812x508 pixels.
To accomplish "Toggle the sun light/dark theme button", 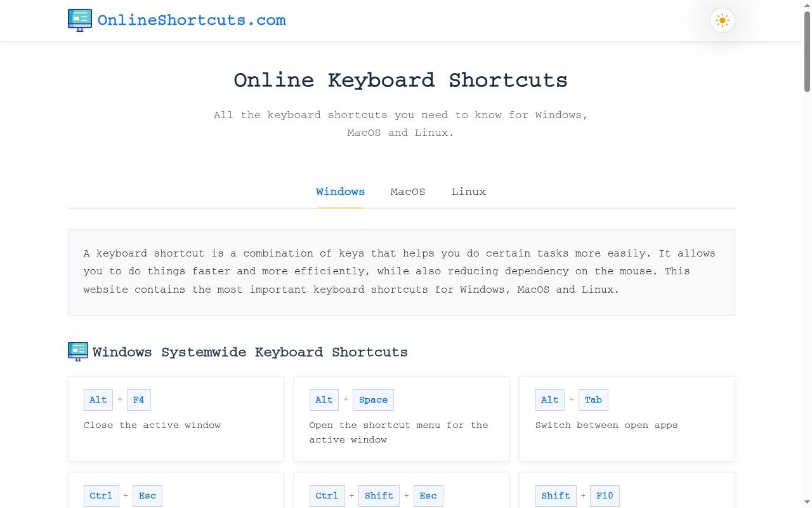I will 722,20.
